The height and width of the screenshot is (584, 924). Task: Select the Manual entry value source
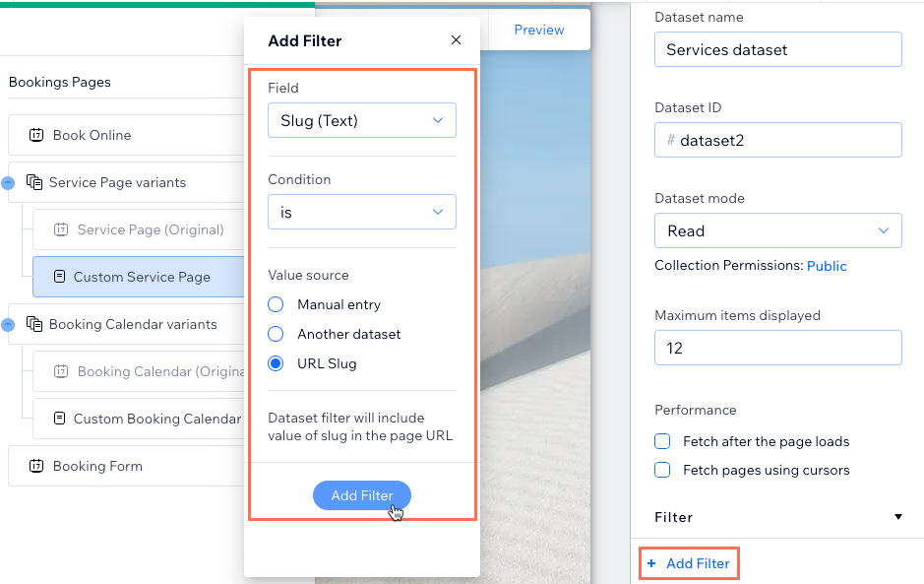pyautogui.click(x=276, y=304)
